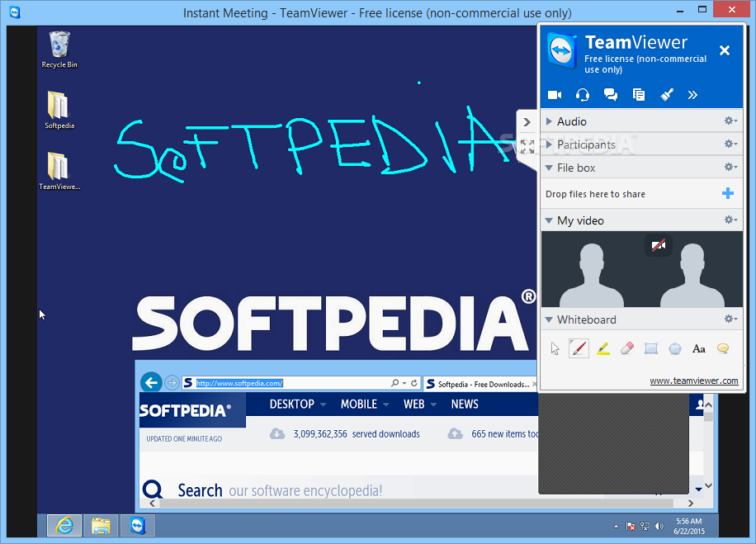Select the Softpedia - Free Downloads tab
This screenshot has height=544, width=756.
[x=480, y=385]
